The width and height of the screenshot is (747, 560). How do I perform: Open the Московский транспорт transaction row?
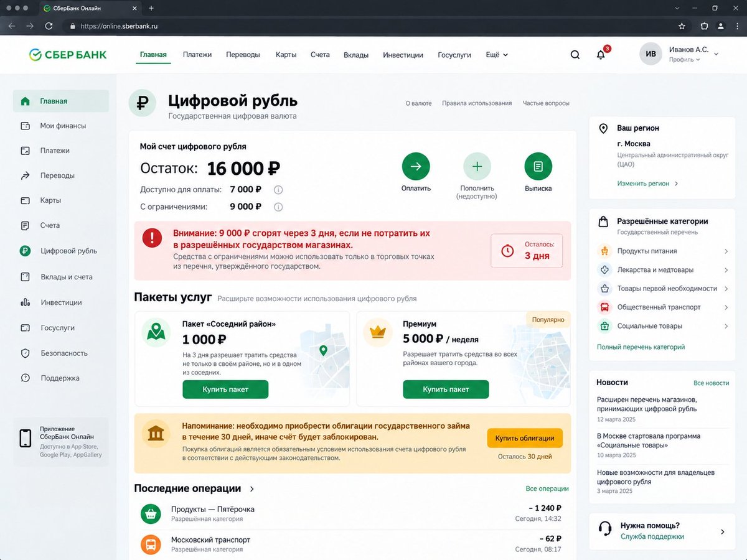(351, 544)
